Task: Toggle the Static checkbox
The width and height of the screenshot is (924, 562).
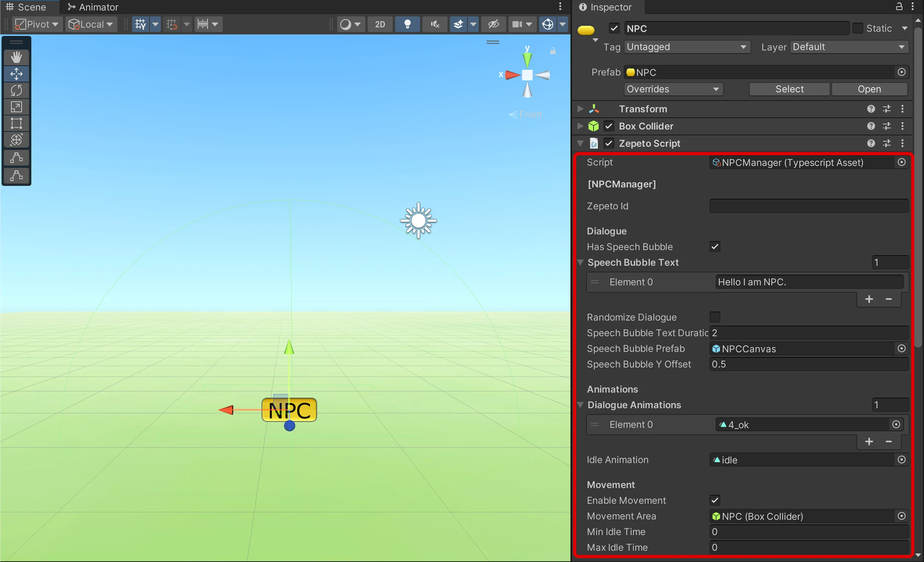Action: coord(858,29)
